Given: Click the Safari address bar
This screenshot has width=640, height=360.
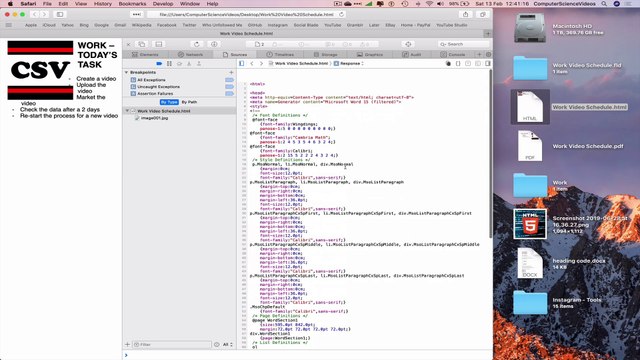Looking at the screenshot, I should tap(246, 14).
